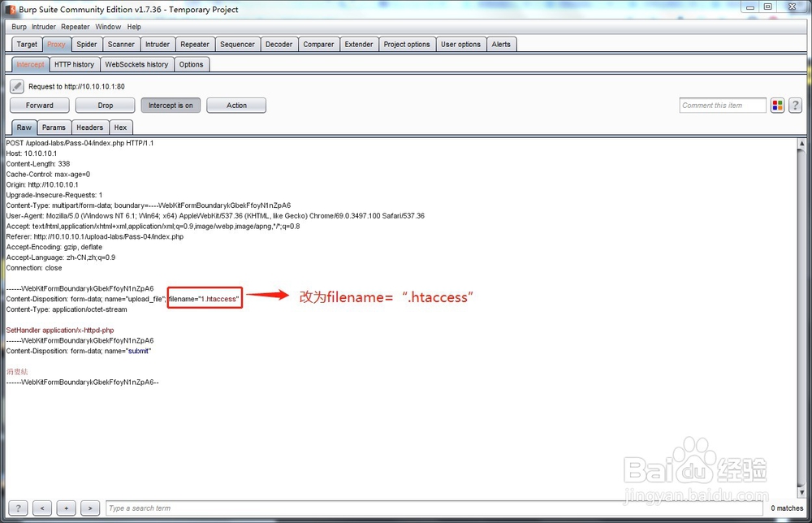
Task: Toggle the Intercept is on button
Action: (x=171, y=106)
